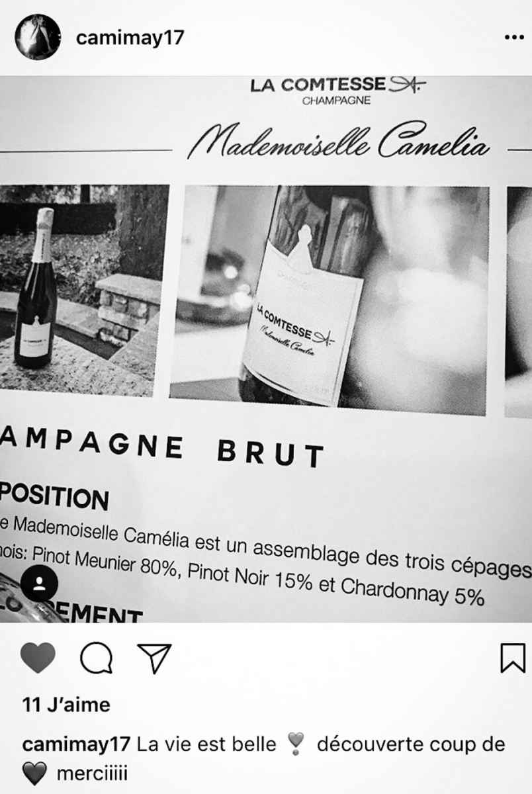Save post with bookmark icon
Screen dimensions: 532x794
513,658
